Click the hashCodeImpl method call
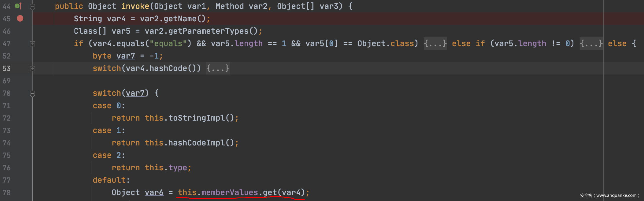This screenshot has height=201, width=644. [197, 143]
